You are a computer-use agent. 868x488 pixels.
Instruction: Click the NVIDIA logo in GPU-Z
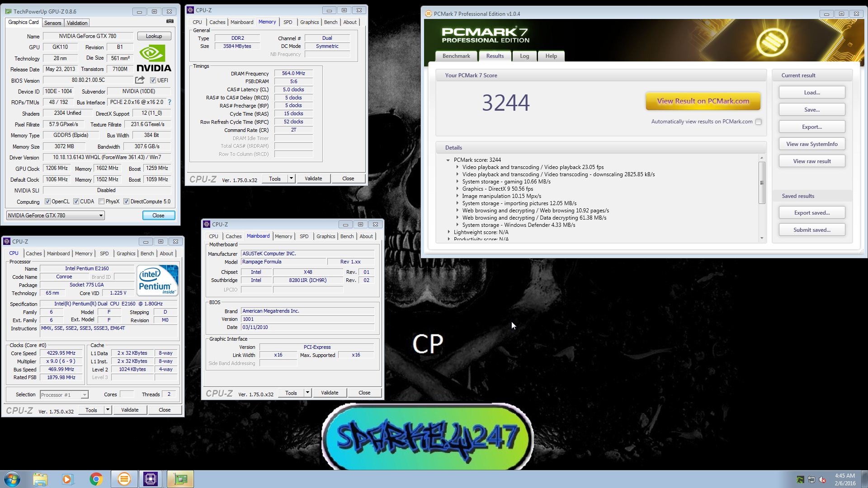coord(154,58)
